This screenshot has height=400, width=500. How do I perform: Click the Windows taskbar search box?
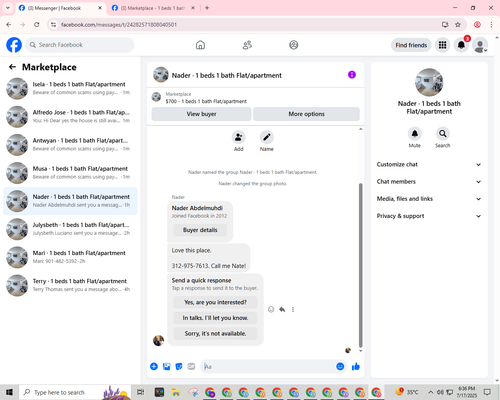coord(75,392)
